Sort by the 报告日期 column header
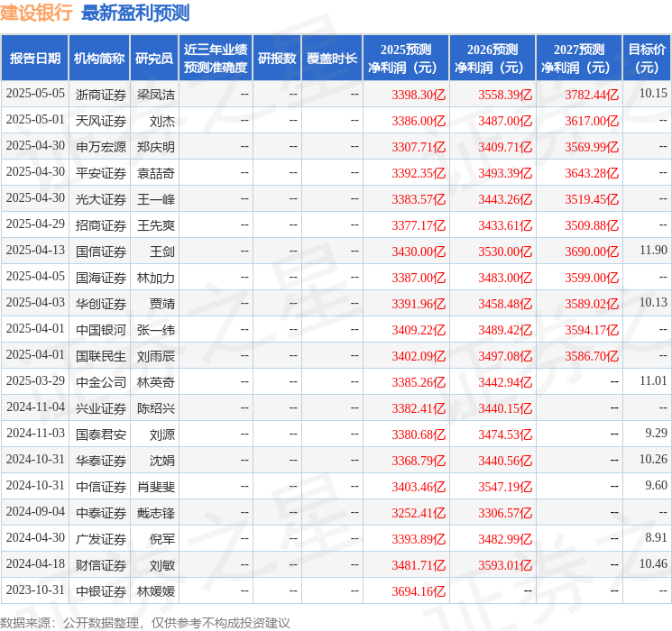Viewport: 672px width, 631px height. click(x=35, y=58)
